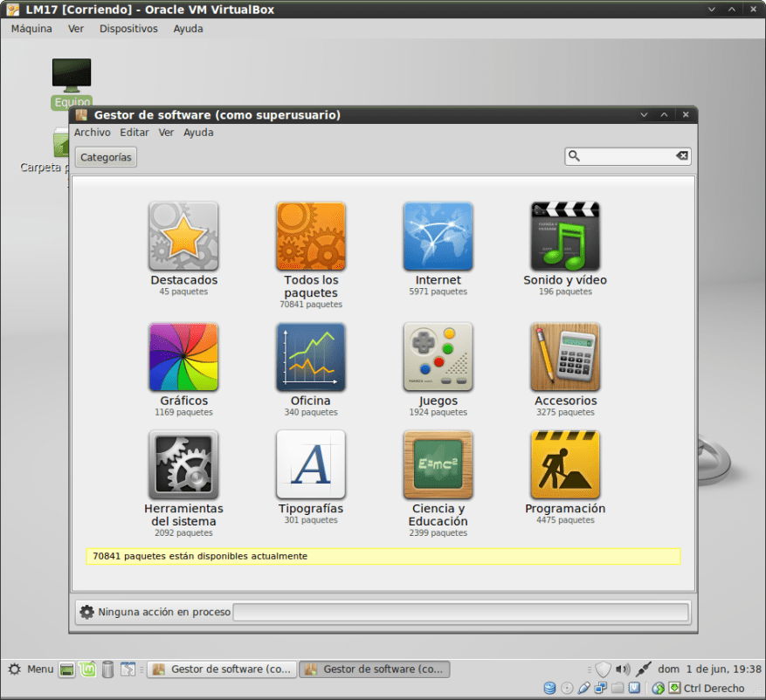Click inside the package search field
The height and width of the screenshot is (700, 766).
pos(625,156)
